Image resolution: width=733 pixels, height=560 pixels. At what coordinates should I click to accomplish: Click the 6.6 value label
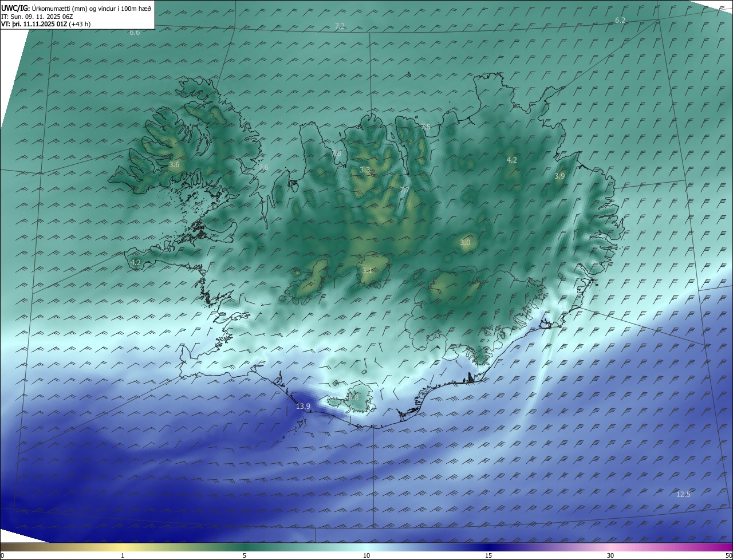coord(135,33)
